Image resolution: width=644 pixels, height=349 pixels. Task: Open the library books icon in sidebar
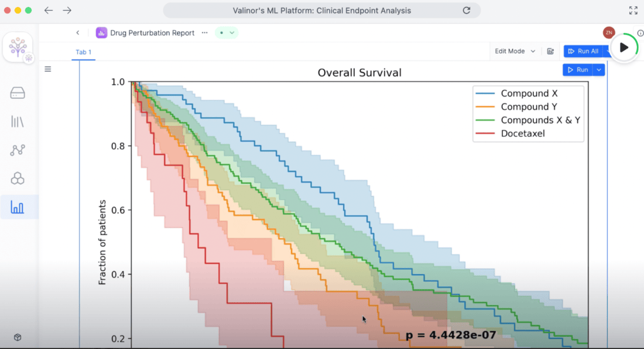click(x=18, y=121)
